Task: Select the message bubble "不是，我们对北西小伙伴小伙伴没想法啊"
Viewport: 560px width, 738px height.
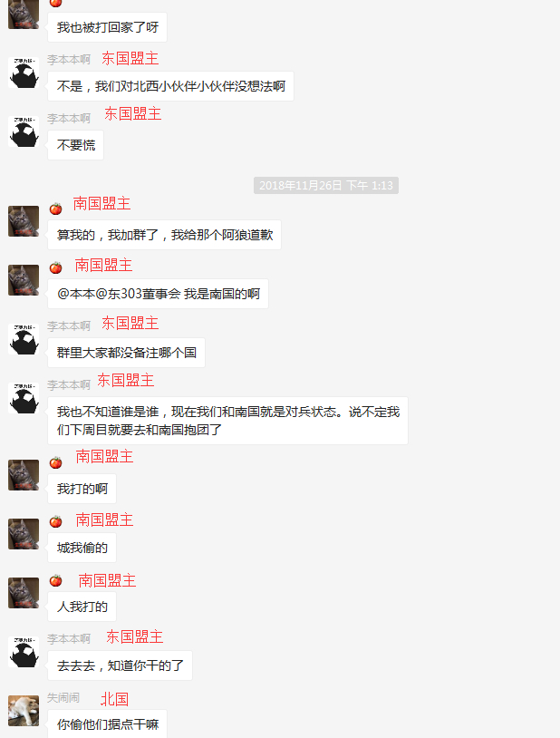Action: pos(171,86)
